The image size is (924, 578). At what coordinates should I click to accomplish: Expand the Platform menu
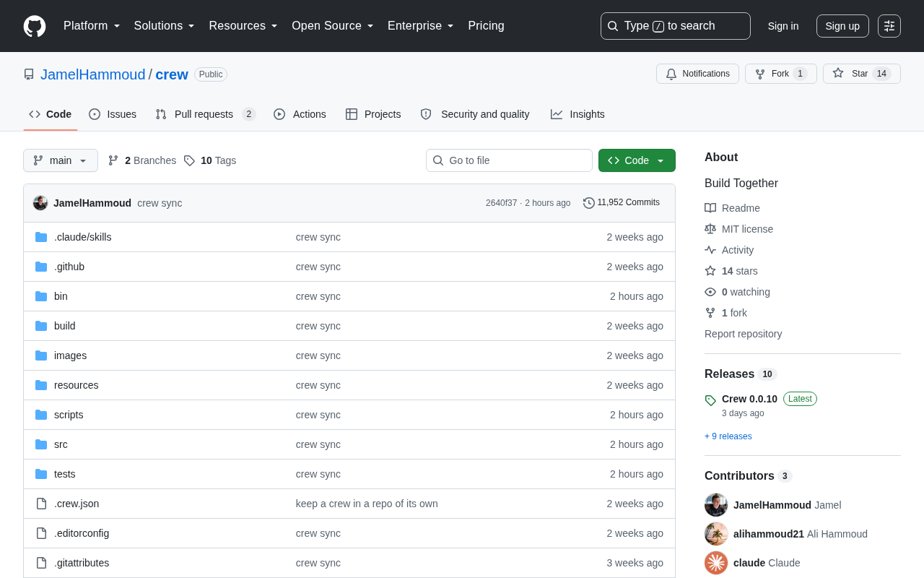92,26
